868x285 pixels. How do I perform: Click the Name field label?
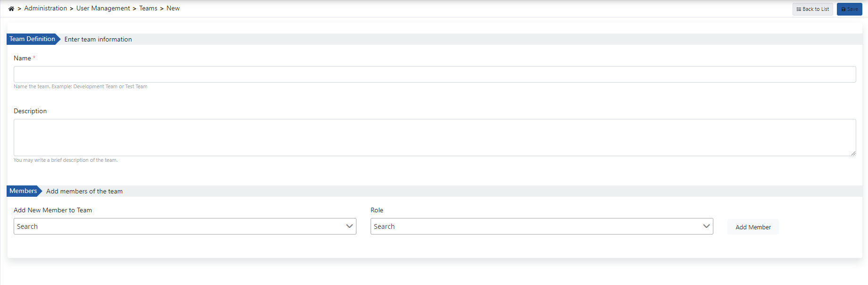(22, 59)
